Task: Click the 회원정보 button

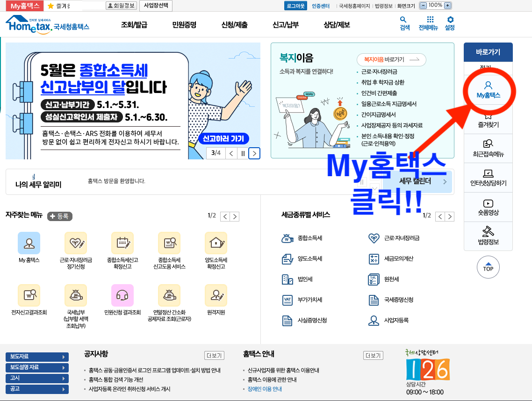Action: (x=121, y=6)
